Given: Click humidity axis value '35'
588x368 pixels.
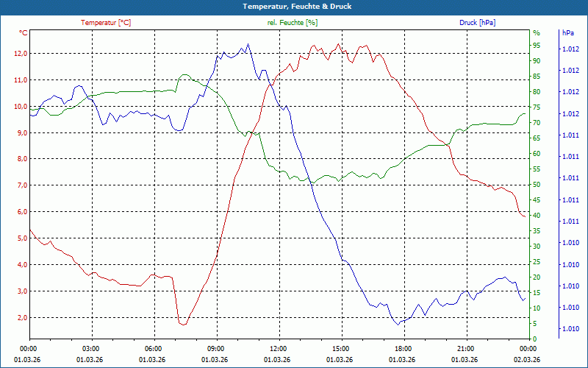Looking at the screenshot, I should coord(537,231).
